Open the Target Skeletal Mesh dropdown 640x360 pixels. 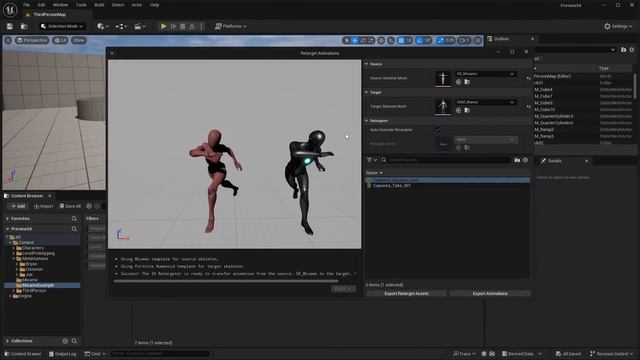coord(485,102)
